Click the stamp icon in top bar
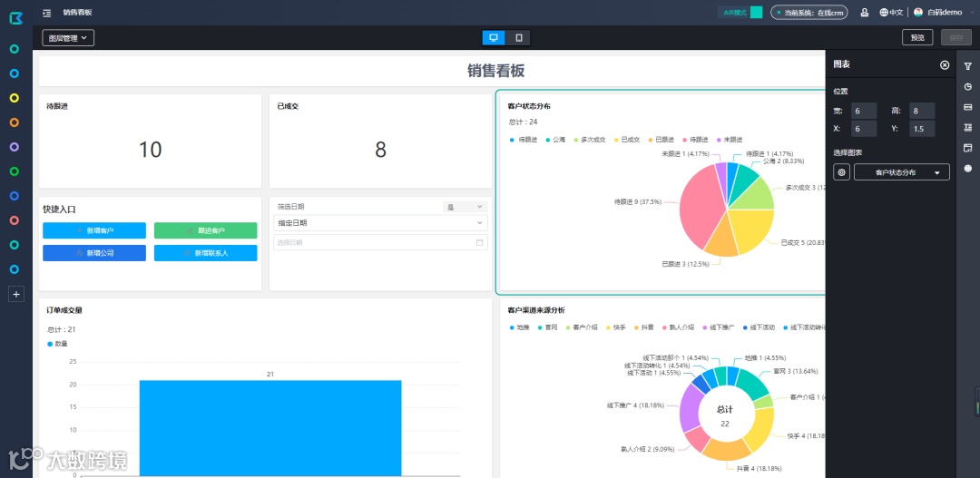 pos(865,13)
